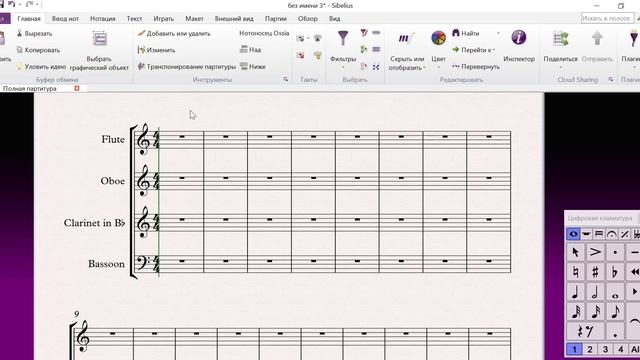Click the Найти binoculars button
640x360 pixels.
click(x=466, y=33)
